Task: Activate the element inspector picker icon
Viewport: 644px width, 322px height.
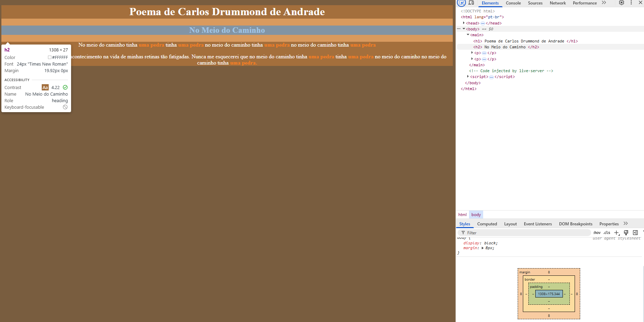Action: click(461, 3)
